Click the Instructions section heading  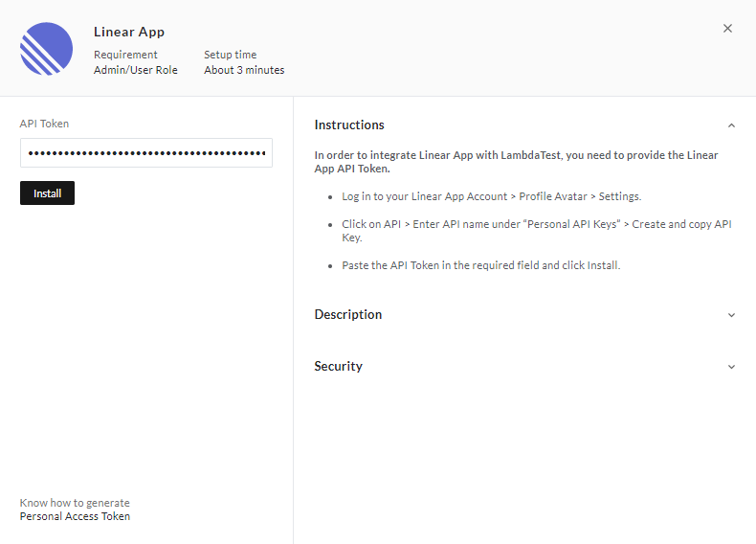(349, 125)
